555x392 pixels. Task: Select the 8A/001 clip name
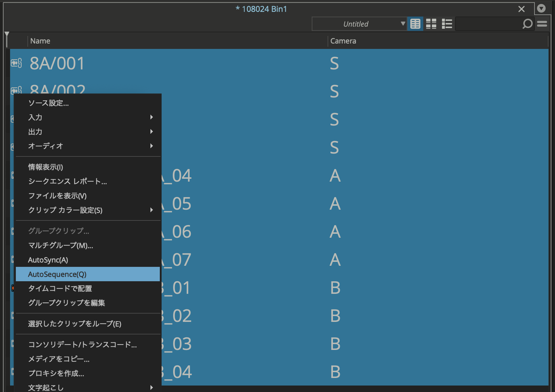(57, 63)
